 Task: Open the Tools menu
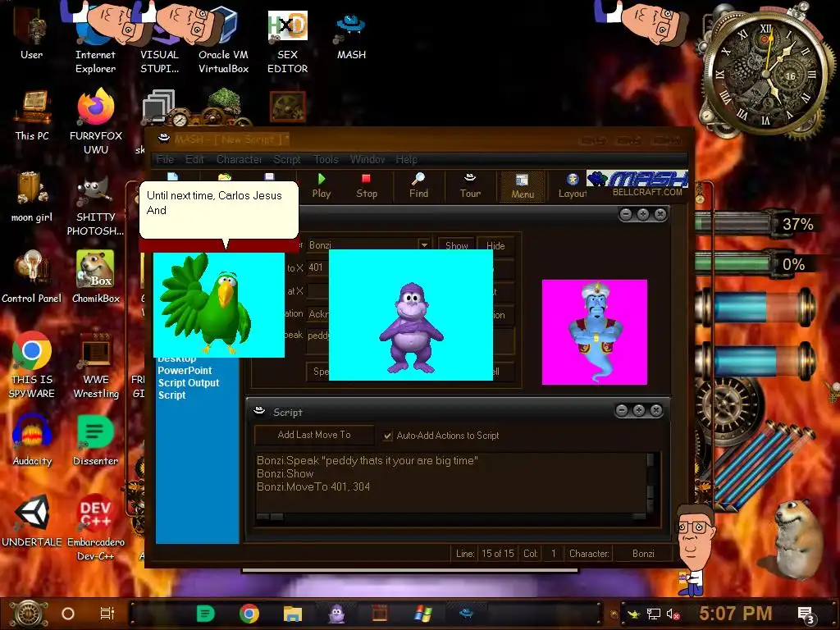[x=326, y=159]
